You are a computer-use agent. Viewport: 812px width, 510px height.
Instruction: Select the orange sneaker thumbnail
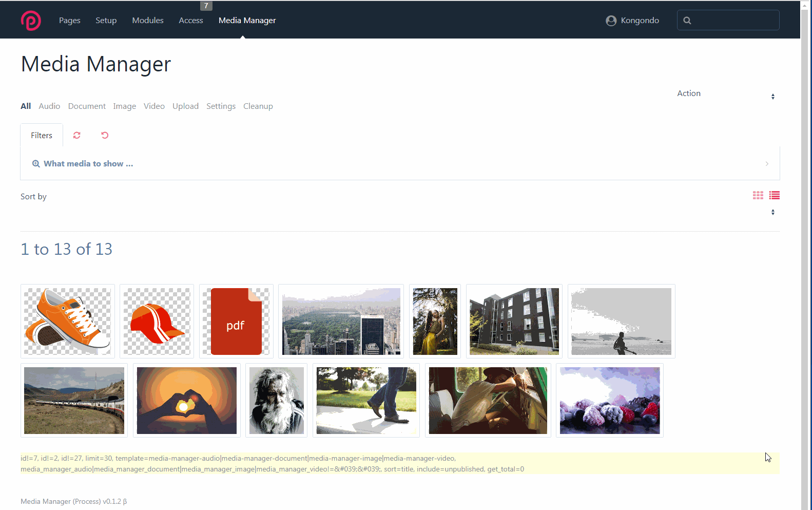coord(68,322)
